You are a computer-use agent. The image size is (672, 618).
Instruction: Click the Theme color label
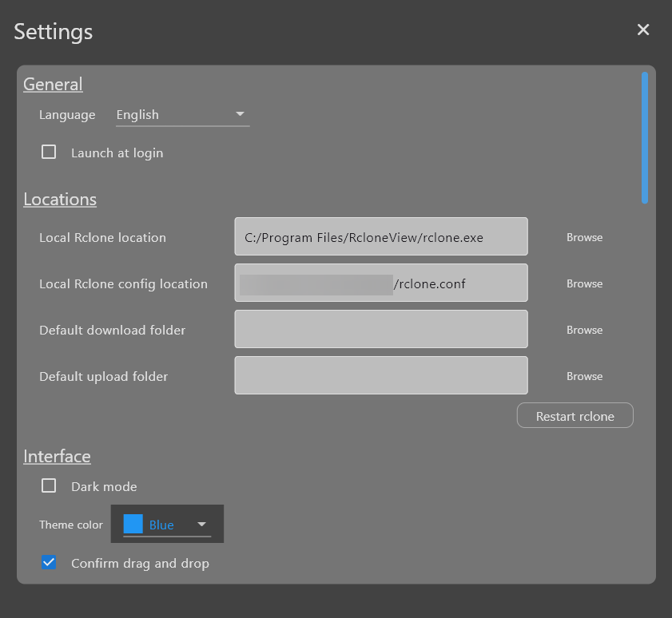coord(70,525)
